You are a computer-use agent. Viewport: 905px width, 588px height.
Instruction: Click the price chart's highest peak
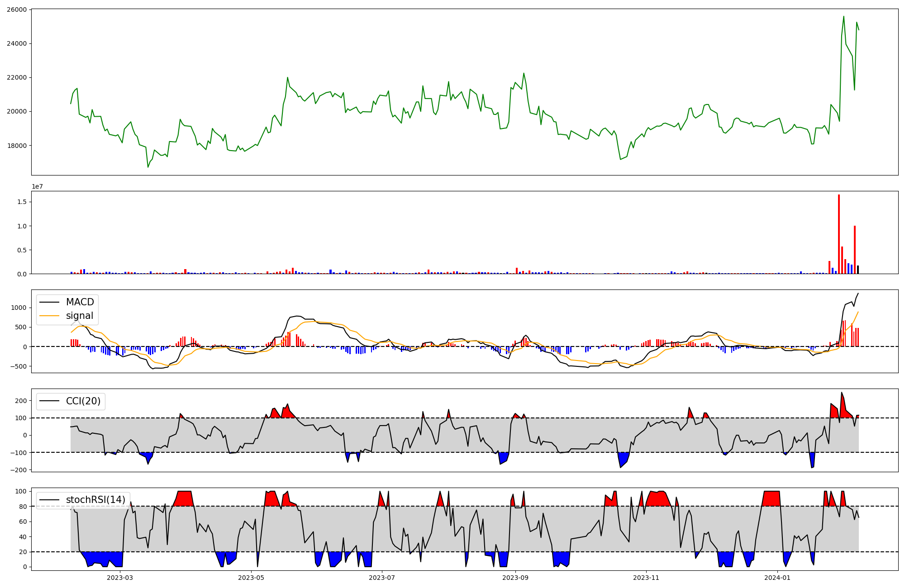[x=843, y=17]
